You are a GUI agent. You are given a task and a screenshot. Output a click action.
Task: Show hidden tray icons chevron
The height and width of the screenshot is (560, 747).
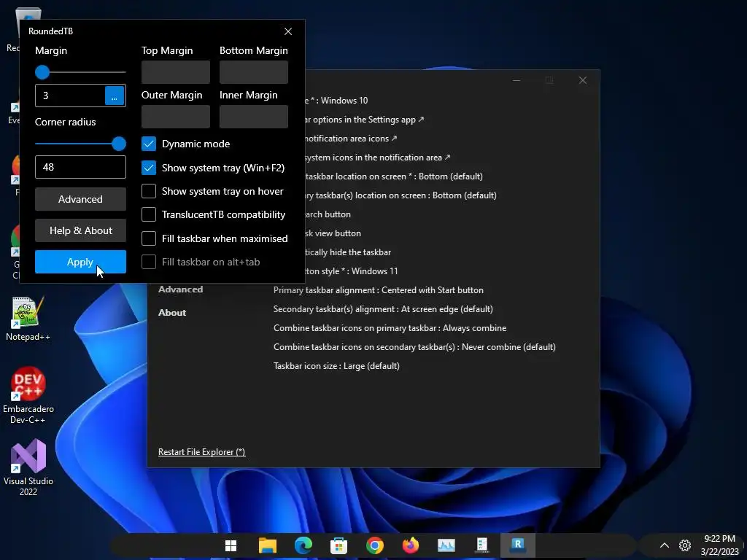[664, 545]
